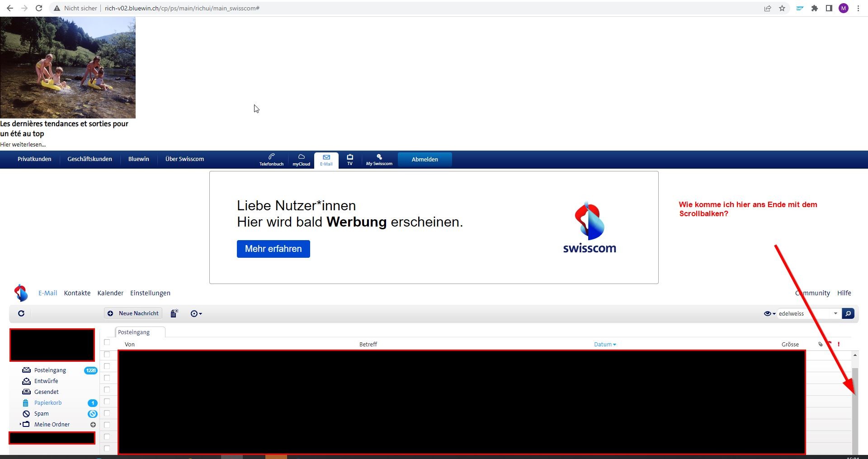Open the eye view options dropdown

769,313
